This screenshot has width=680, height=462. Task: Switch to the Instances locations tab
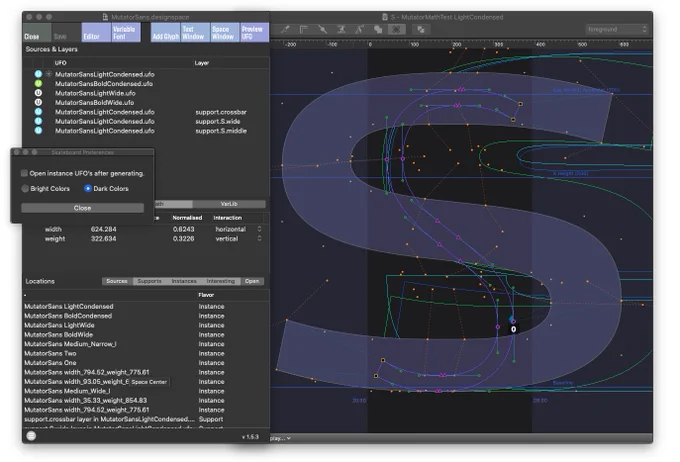(184, 281)
